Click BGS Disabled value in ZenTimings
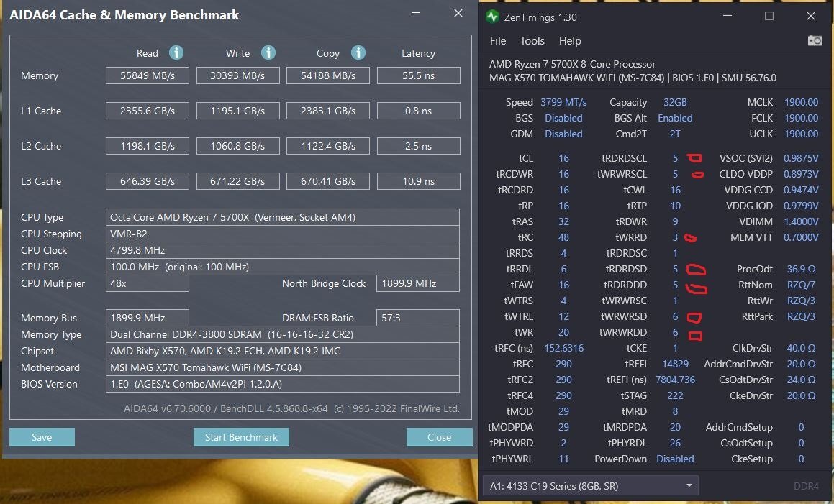834x504 pixels. pyautogui.click(x=564, y=118)
